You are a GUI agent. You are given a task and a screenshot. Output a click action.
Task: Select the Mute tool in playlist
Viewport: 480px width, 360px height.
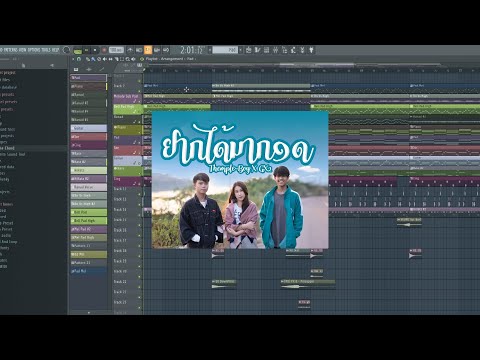(x=105, y=59)
